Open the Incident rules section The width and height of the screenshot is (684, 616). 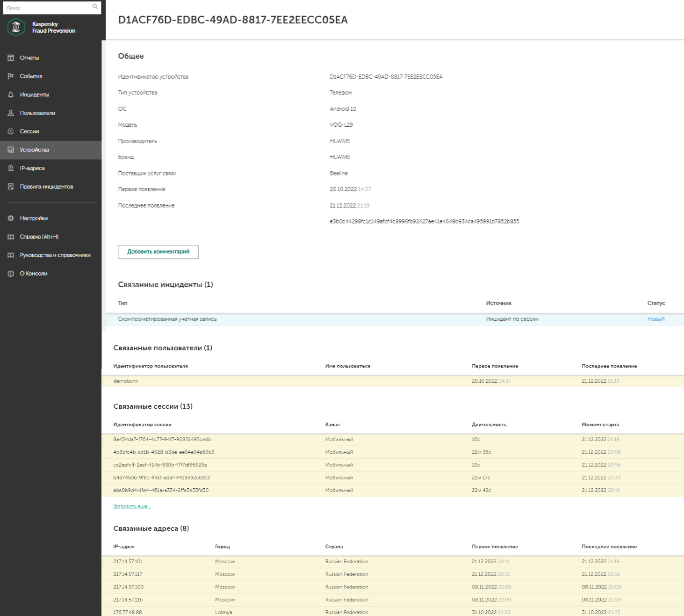46,187
